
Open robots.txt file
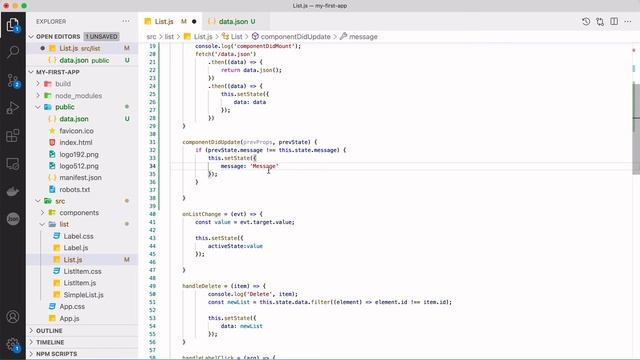coord(74,189)
